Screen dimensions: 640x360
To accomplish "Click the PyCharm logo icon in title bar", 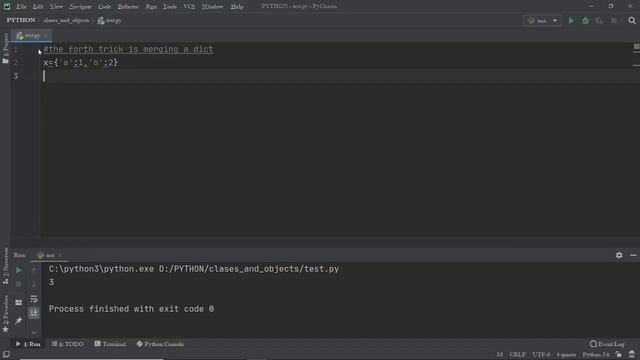I will click(7, 7).
